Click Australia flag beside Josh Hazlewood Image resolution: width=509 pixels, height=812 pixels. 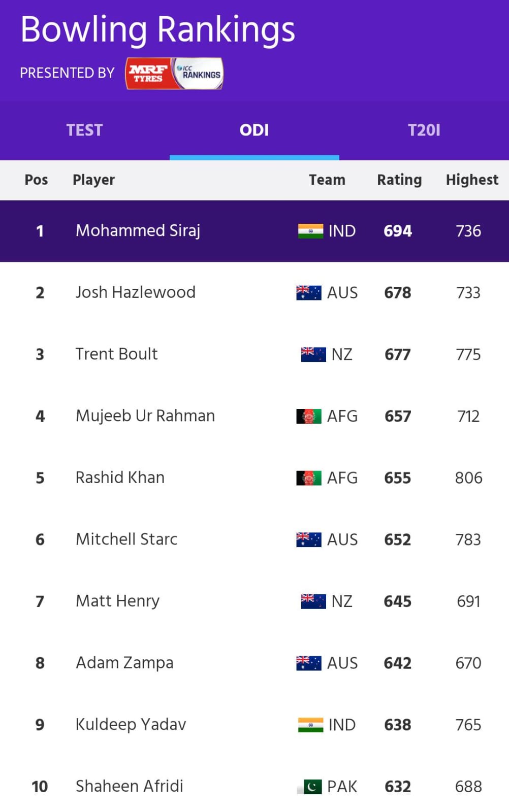coord(309,293)
